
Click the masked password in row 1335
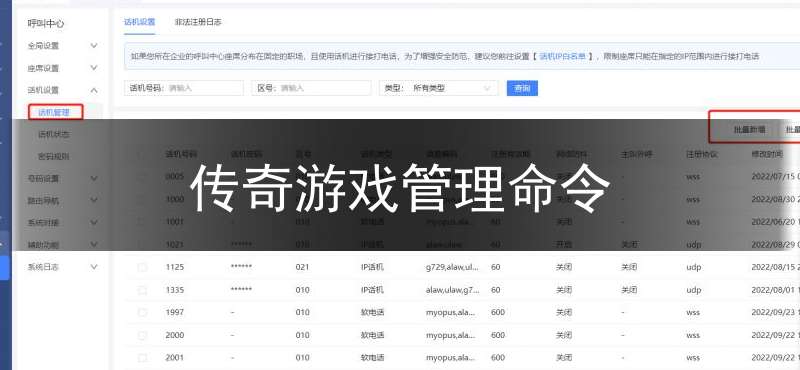click(241, 289)
